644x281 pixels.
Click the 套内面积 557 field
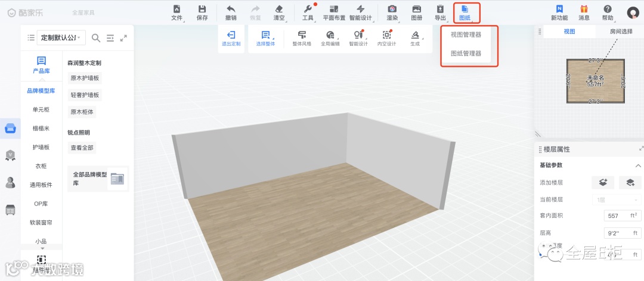[x=623, y=216]
